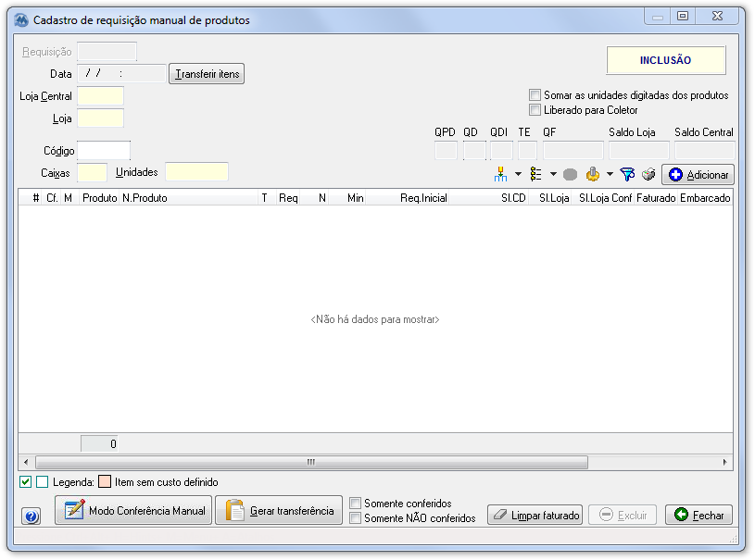Click the footer total showing 0
The image size is (755, 560).
click(99, 443)
